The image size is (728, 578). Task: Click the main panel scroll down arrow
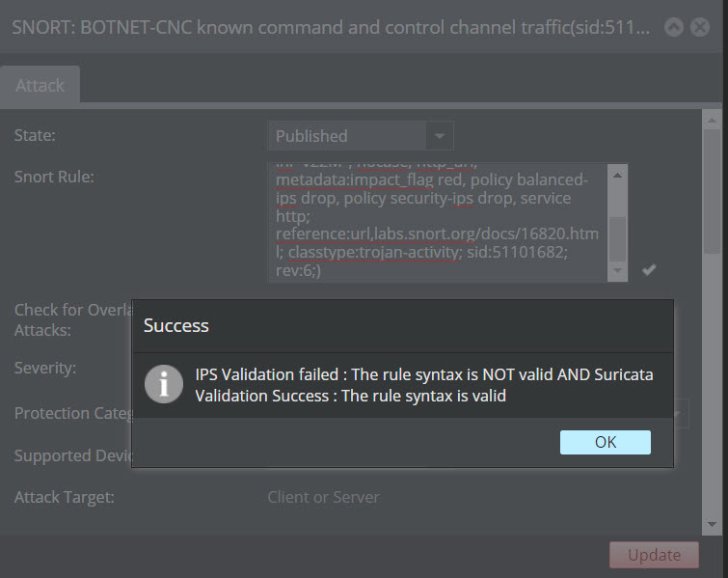[x=712, y=525]
